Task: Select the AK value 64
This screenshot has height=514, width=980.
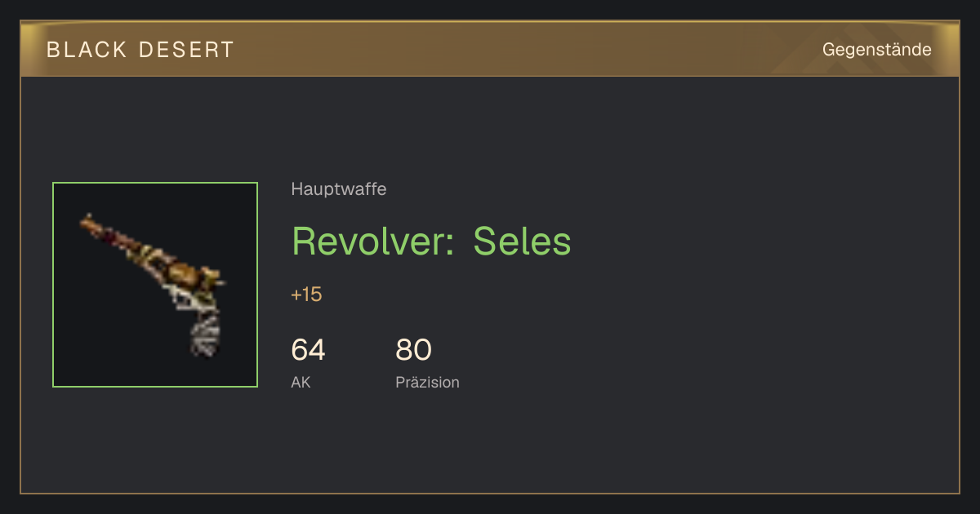Action: pos(308,350)
